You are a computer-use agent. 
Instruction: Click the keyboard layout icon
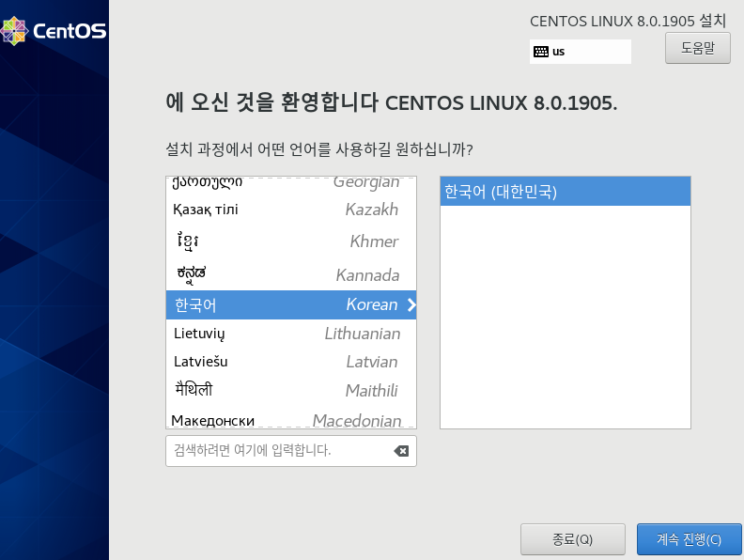pos(541,52)
